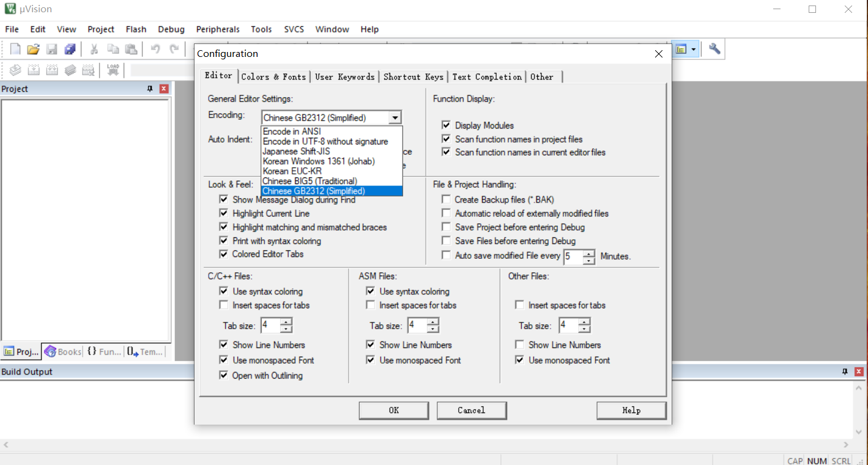
Task: Switch to Project tab in sidebar
Action: [21, 352]
